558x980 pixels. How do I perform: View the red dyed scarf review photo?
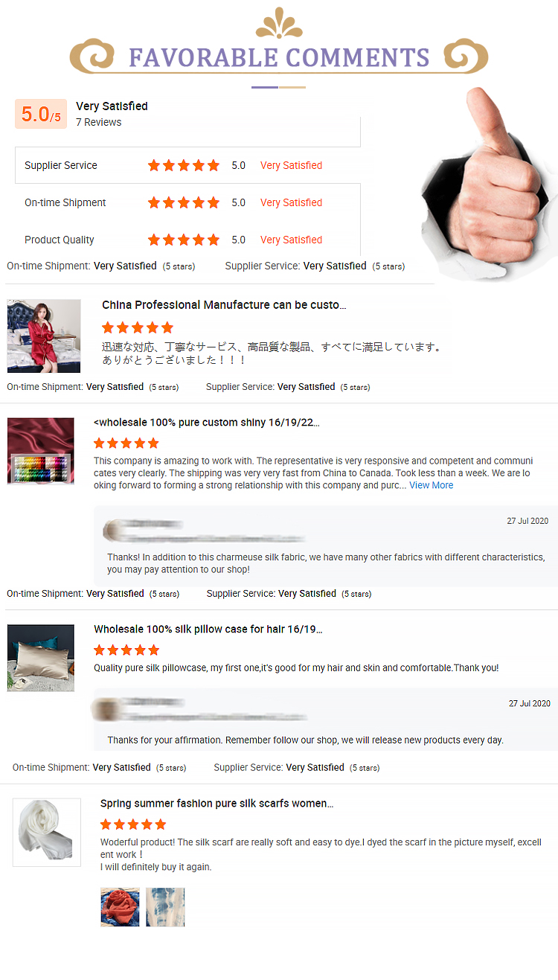pyautogui.click(x=120, y=907)
